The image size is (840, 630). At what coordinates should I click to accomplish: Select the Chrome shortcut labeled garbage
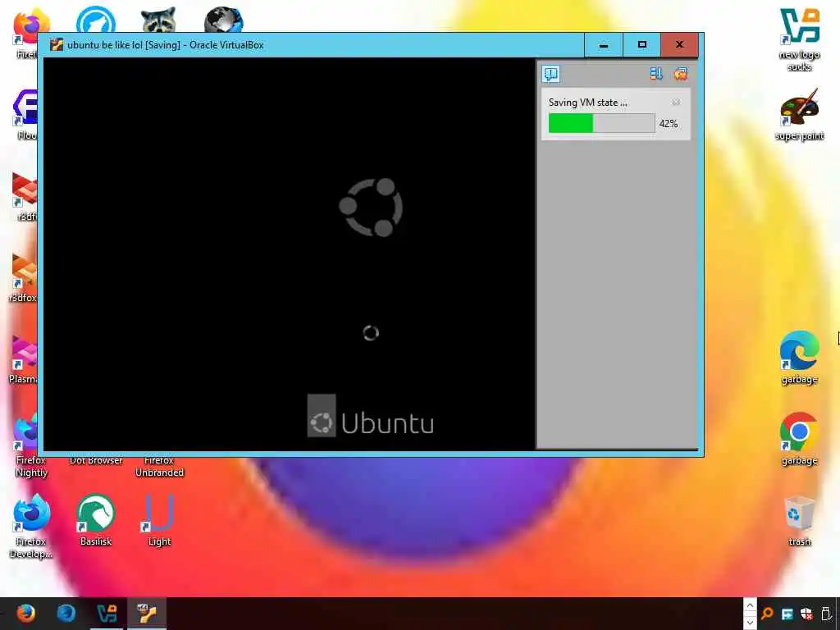(x=799, y=439)
